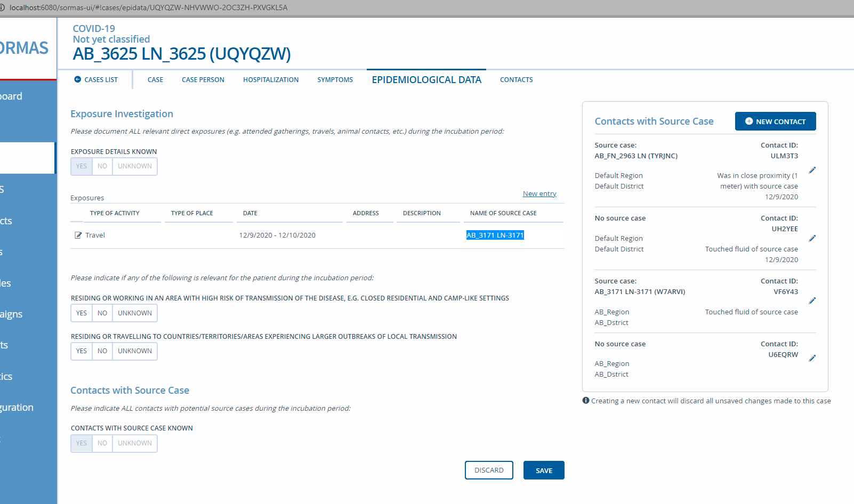This screenshot has height=504, width=854.
Task: Choose Unknown for high risk area residence
Action: (135, 313)
